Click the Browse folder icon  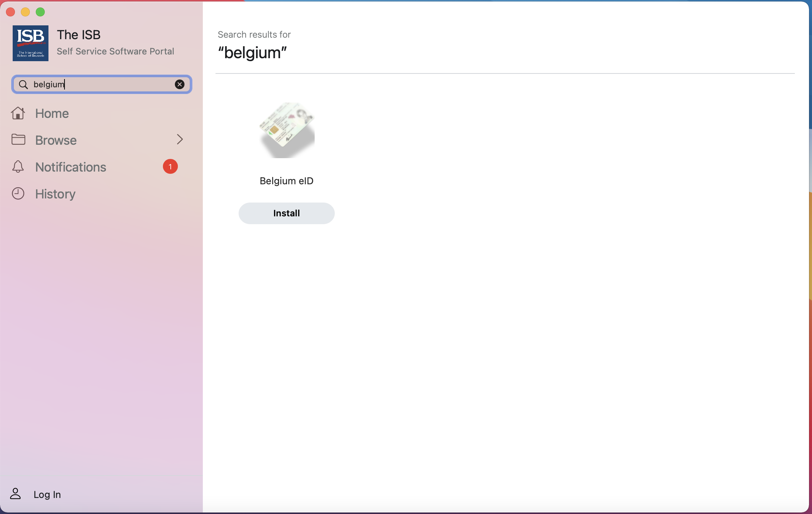(x=18, y=140)
